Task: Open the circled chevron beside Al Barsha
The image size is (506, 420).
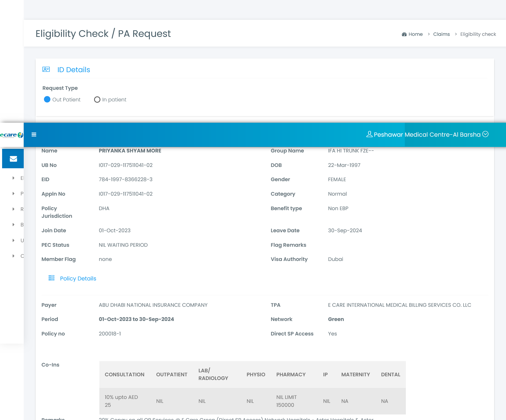Action: tap(485, 134)
